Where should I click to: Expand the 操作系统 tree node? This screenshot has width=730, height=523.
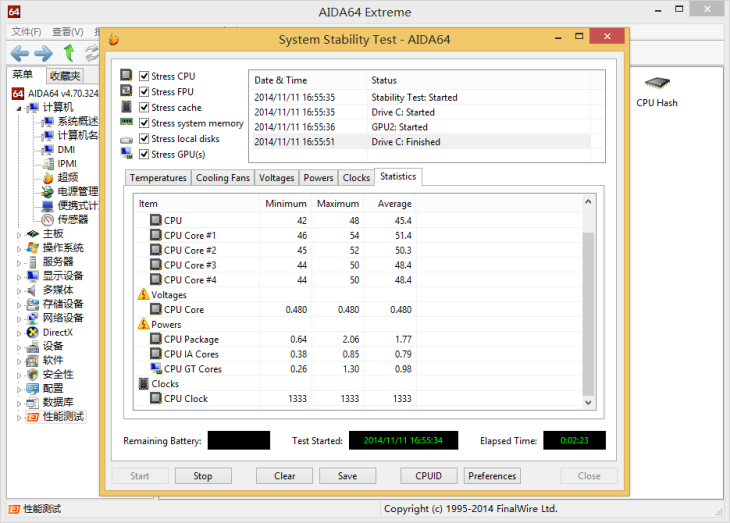point(19,249)
